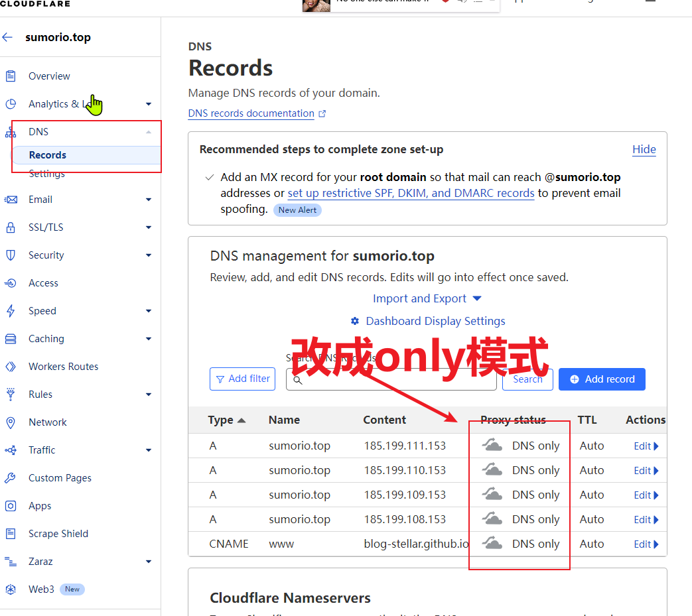
Task: Click the Security shield icon
Action: coord(11,255)
